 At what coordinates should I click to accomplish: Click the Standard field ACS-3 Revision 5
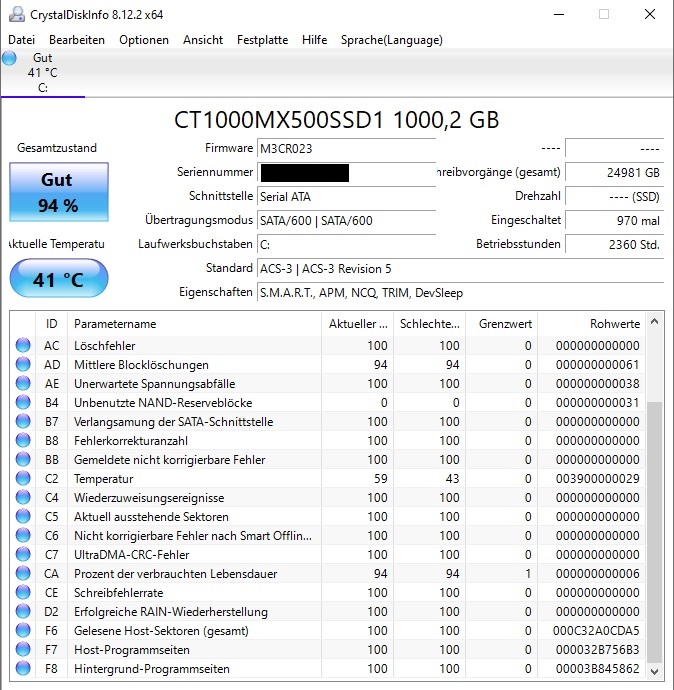click(x=460, y=268)
